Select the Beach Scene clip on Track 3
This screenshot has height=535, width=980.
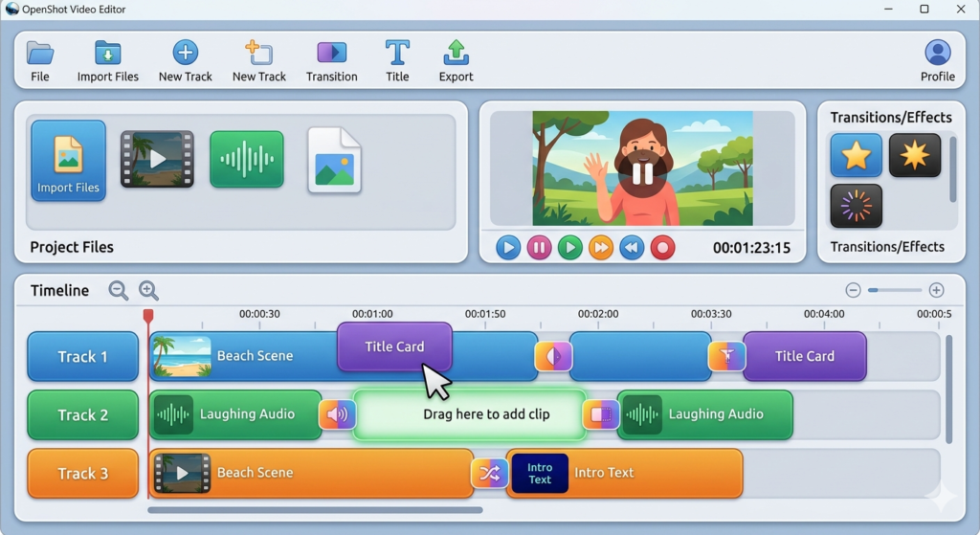pos(311,473)
